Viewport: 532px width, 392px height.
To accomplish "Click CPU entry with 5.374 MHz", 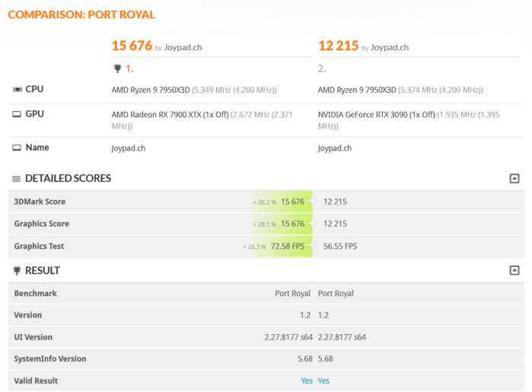I will click(400, 90).
